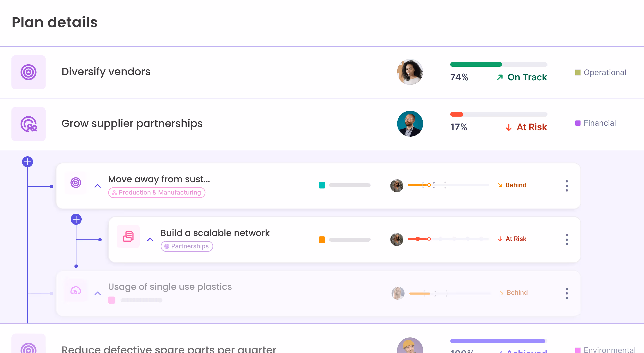This screenshot has height=353, width=644.
Task: Click the At Risk arrow for Grow supplier partnerships
Action: click(509, 128)
